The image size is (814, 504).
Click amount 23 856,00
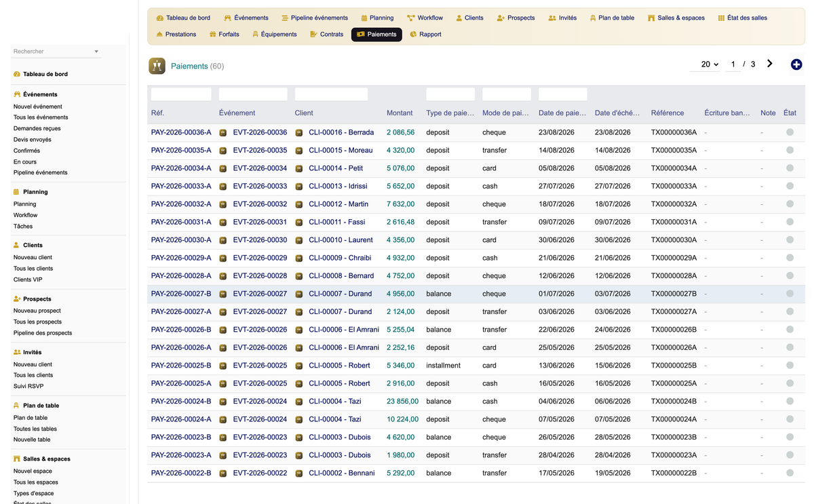pyautogui.click(x=402, y=401)
